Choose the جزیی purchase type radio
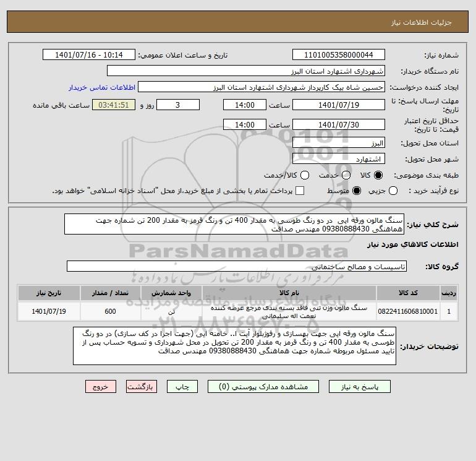The width and height of the screenshot is (476, 461). (393, 191)
